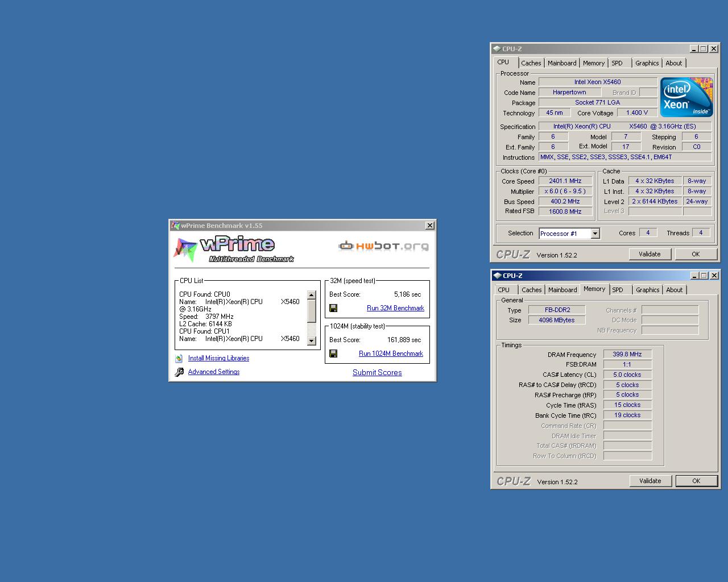Click the CPU List scroll down arrow
This screenshot has width=728, height=582.
coord(311,340)
